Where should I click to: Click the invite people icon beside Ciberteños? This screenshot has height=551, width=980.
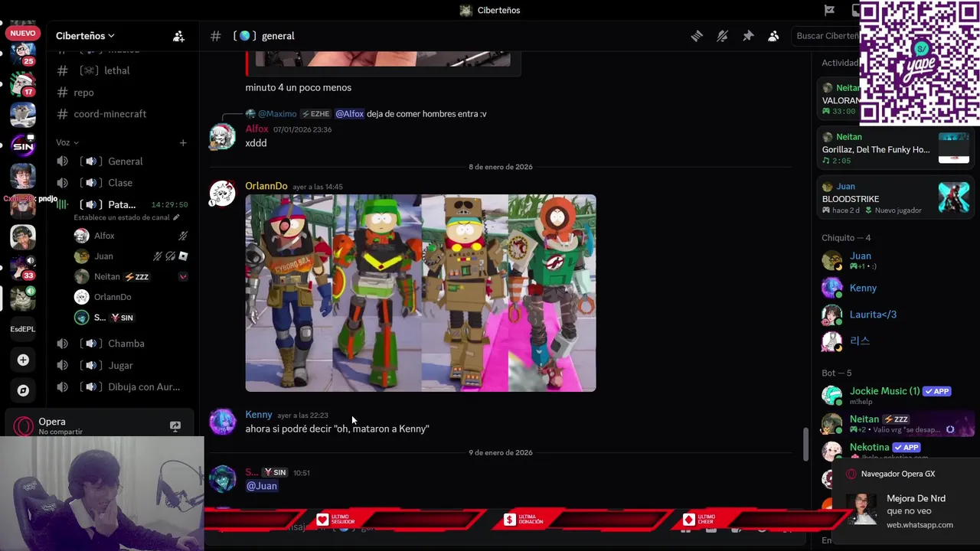pos(178,36)
